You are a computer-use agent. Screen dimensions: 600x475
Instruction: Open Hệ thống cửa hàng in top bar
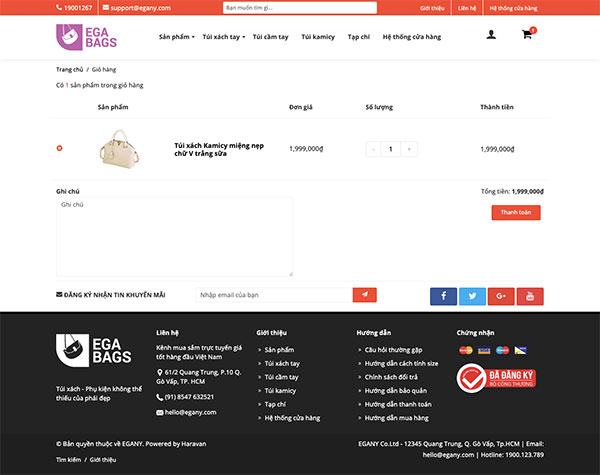click(513, 8)
